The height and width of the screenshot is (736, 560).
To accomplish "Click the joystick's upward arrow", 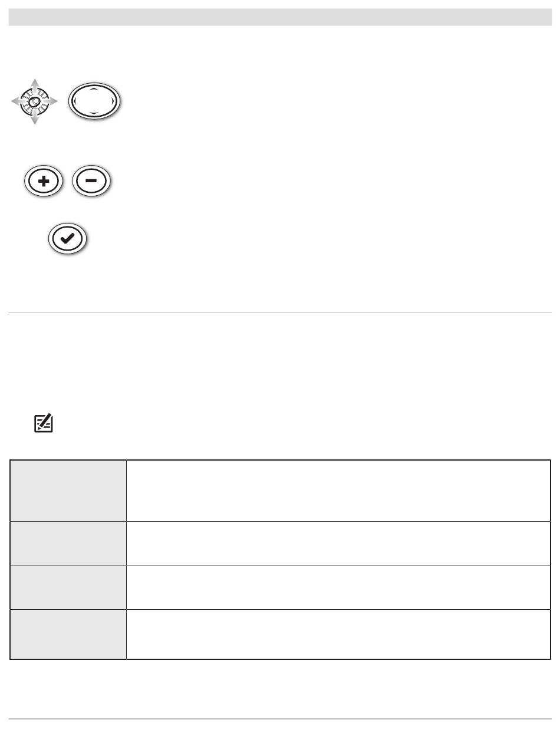I will 34,84.
